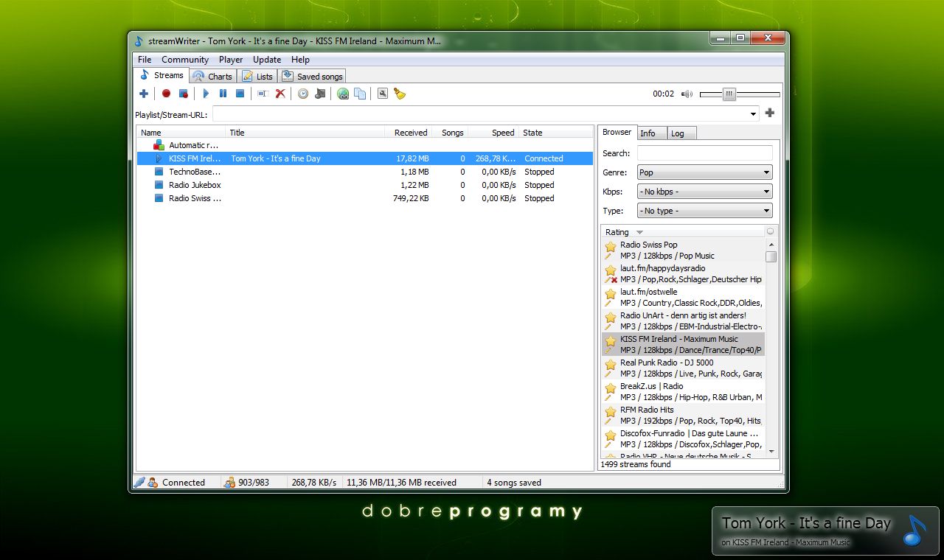944x560 pixels.
Task: Click the rename stream toolbar icon
Action: pyautogui.click(x=263, y=94)
